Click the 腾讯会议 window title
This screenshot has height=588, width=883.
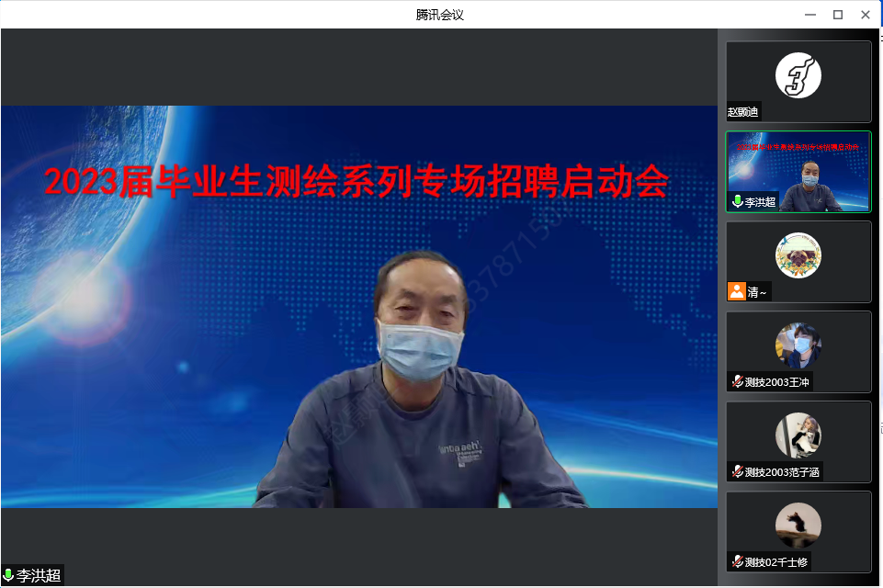click(x=441, y=15)
